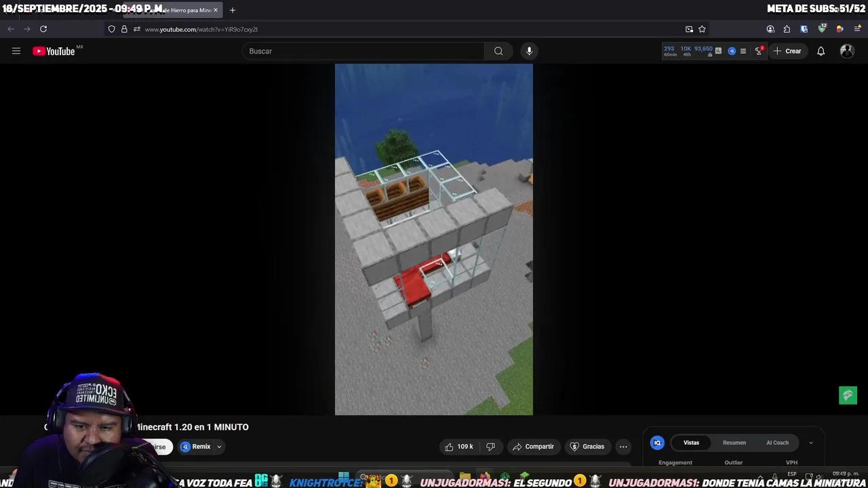Open browser extensions puzzle icon

[x=787, y=29]
